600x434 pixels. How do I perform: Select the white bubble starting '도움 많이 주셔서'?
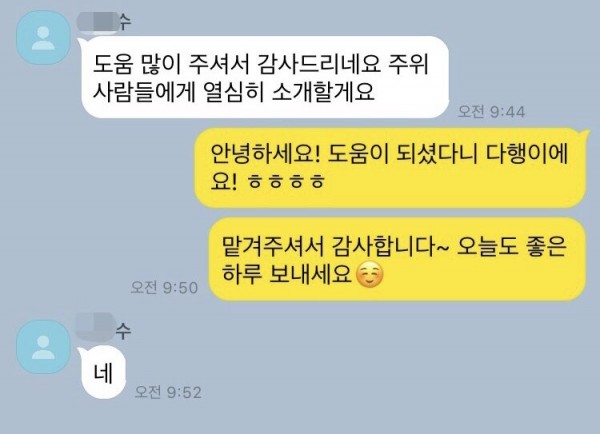pyautogui.click(x=265, y=77)
